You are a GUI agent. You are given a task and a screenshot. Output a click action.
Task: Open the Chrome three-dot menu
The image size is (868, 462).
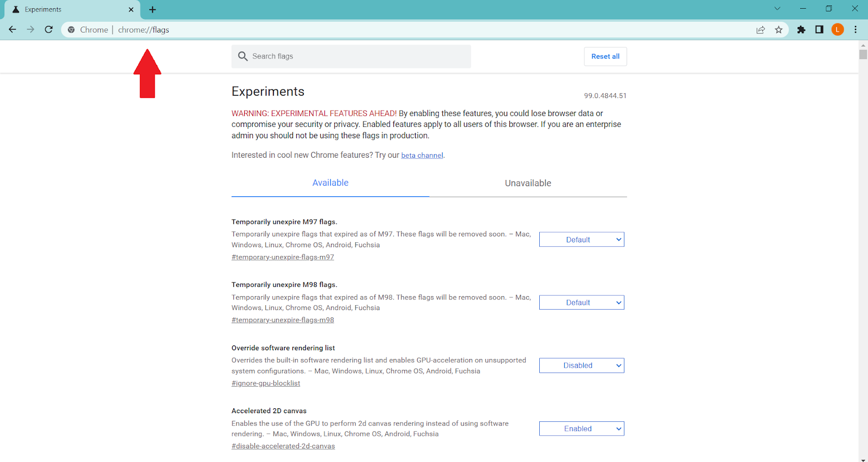pos(856,30)
